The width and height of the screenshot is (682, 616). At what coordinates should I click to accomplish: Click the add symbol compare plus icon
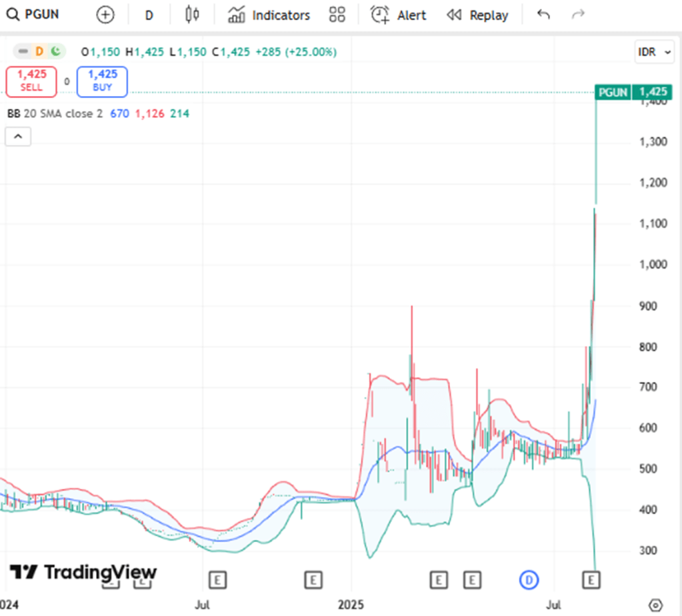(105, 15)
